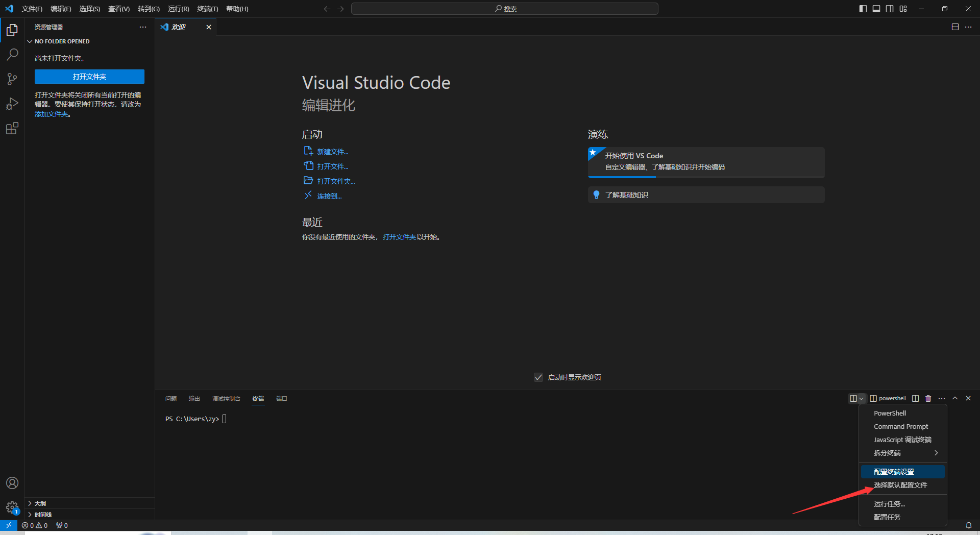Open the editor more actions ellipsis

[x=968, y=27]
